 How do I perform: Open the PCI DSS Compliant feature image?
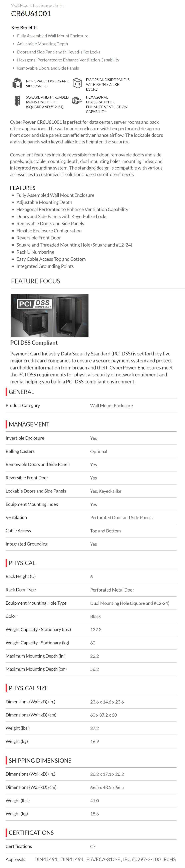(x=50, y=315)
